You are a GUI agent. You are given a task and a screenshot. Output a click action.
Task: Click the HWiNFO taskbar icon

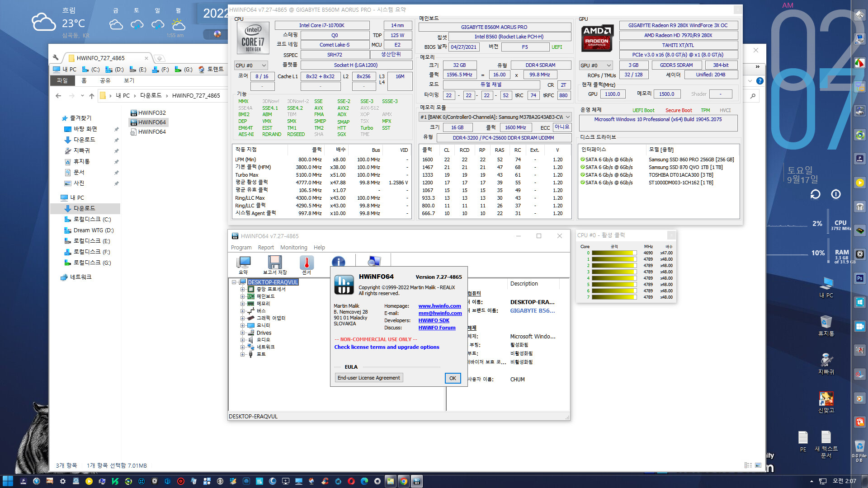pyautogui.click(x=417, y=481)
